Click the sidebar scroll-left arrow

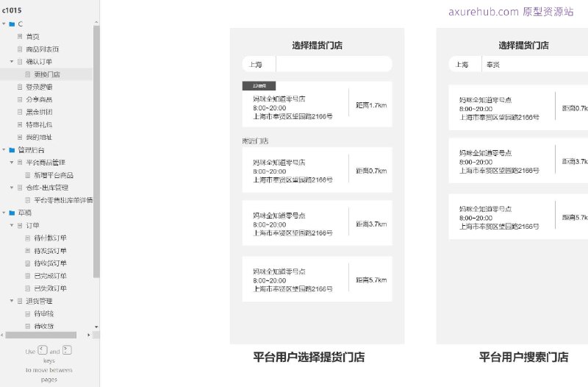click(x=2, y=335)
